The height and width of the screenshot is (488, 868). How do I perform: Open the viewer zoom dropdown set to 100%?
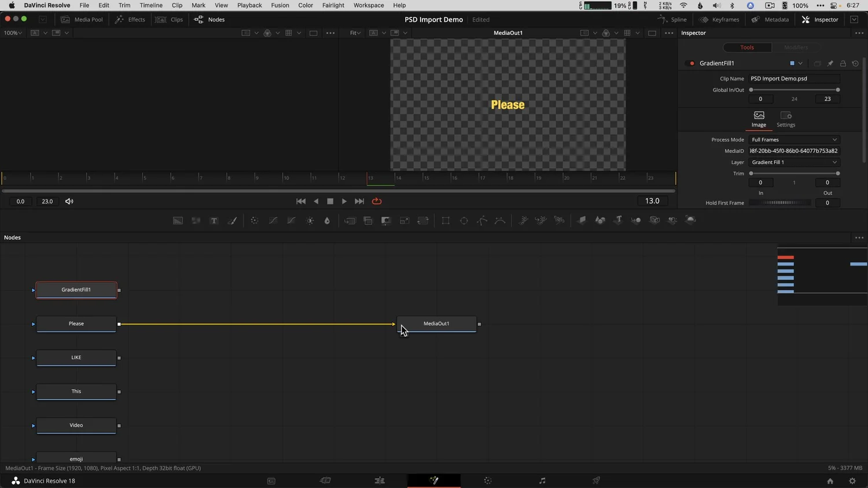pyautogui.click(x=12, y=32)
